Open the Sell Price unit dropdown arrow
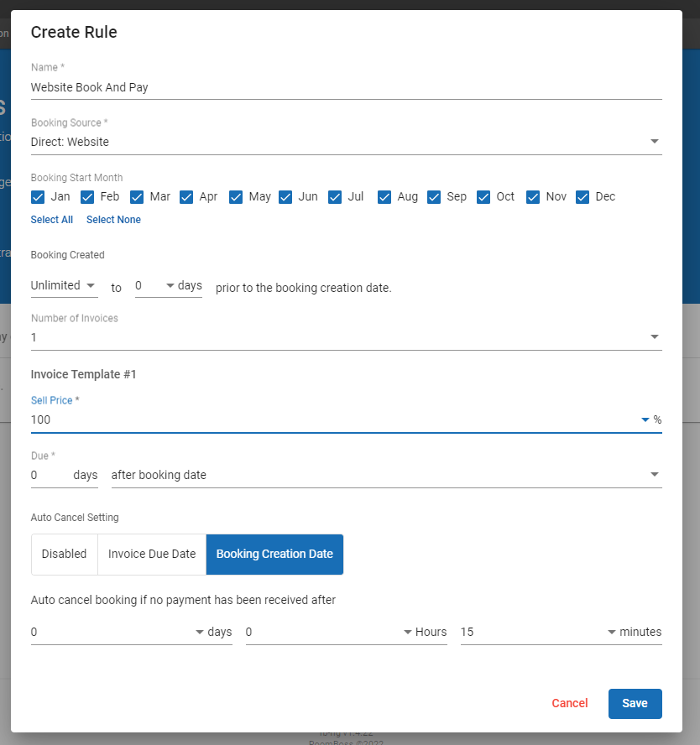Viewport: 700px width, 745px height. tap(645, 419)
